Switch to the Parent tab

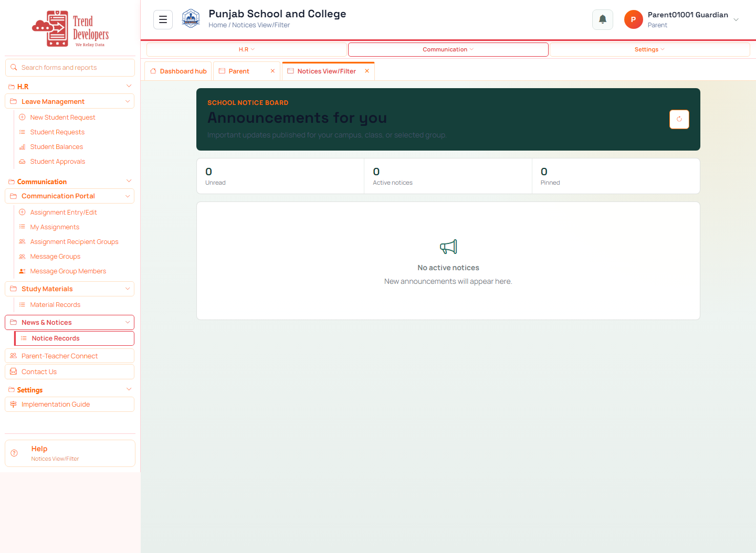(247, 71)
